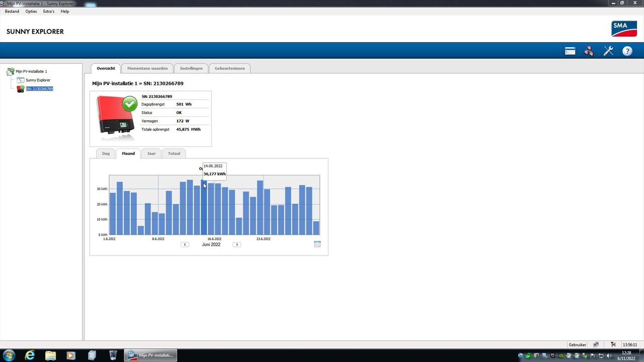Image resolution: width=644 pixels, height=362 pixels.
Task: Open the Help question mark icon
Action: point(627,50)
